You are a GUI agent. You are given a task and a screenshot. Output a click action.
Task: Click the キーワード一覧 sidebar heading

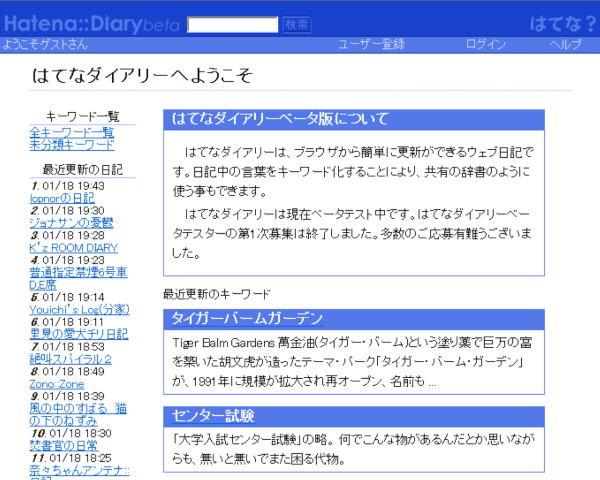pos(83,116)
